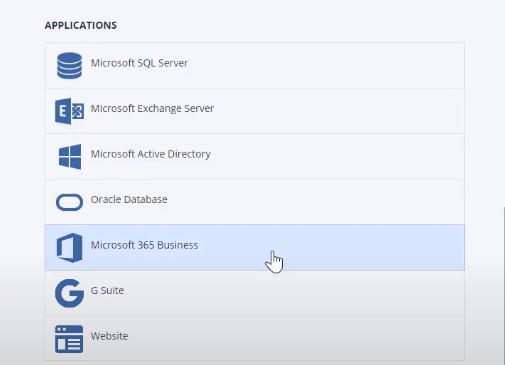Select the G Suite label
The image size is (505, 365).
pos(107,290)
